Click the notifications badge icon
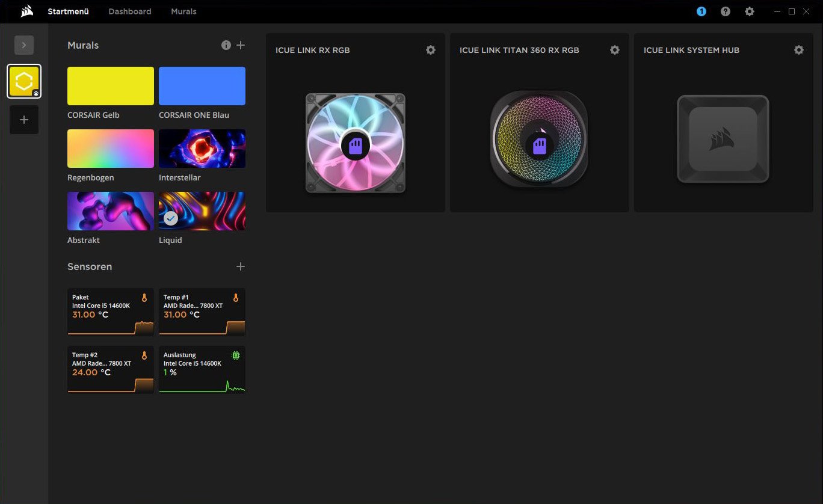This screenshot has width=823, height=504. click(701, 11)
